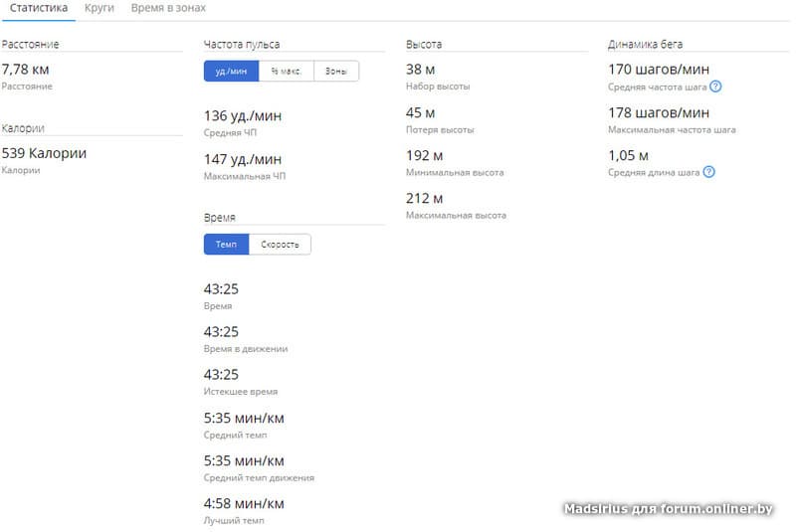Click the 539 Калории value

(45, 153)
